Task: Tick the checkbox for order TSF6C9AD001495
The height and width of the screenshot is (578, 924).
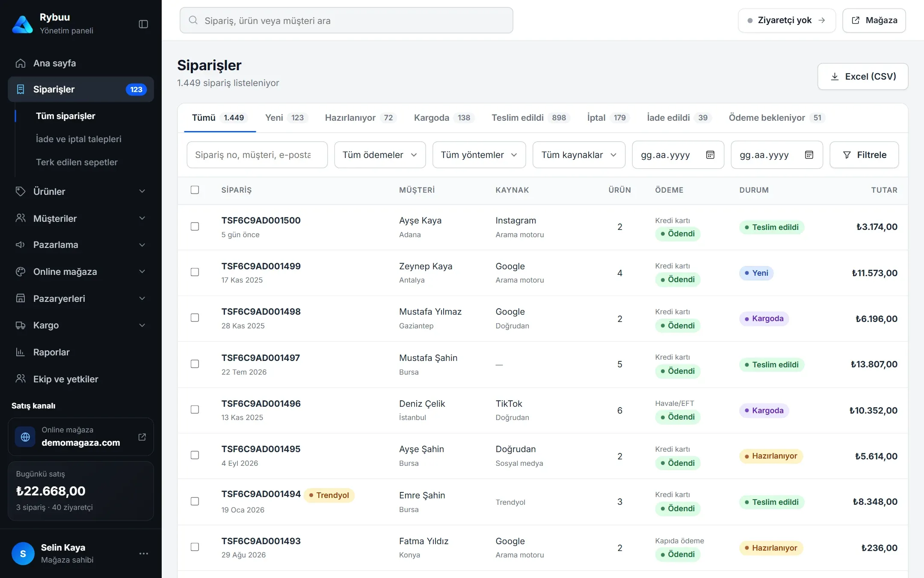Action: pos(195,455)
